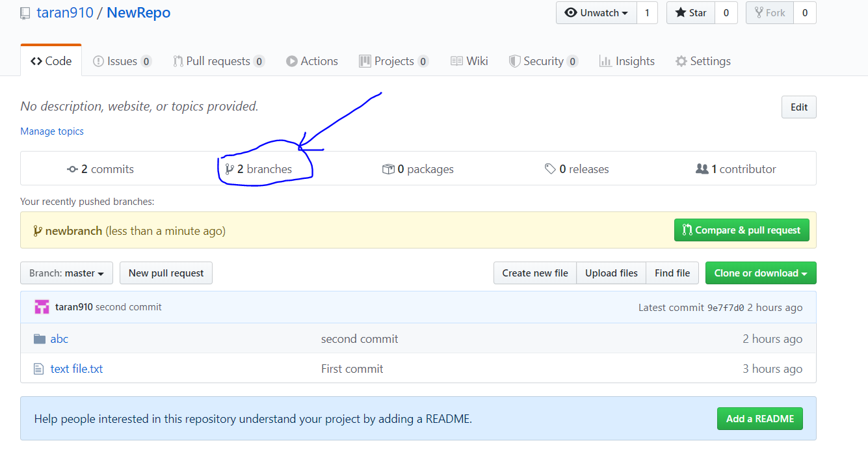Click Compare & pull request button

tap(741, 230)
